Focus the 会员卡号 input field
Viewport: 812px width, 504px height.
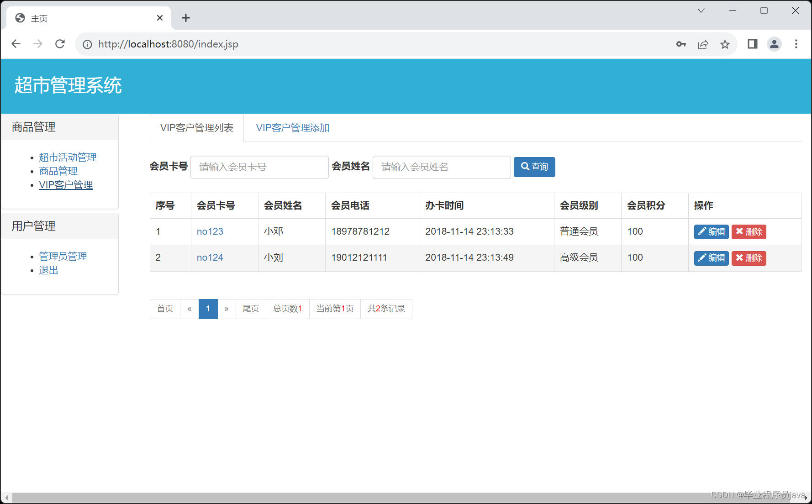point(259,167)
